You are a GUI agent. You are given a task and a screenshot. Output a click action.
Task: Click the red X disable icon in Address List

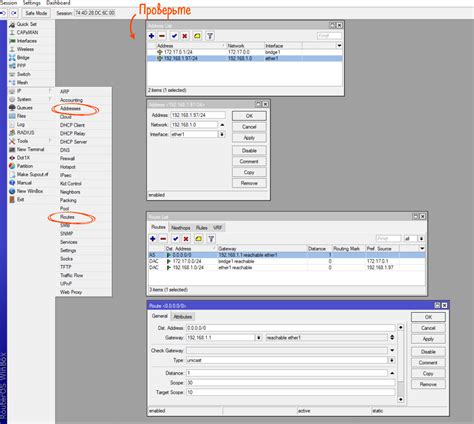click(185, 36)
